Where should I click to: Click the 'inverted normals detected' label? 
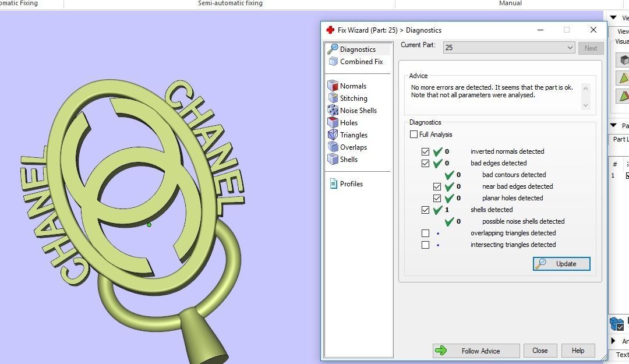[x=507, y=151]
